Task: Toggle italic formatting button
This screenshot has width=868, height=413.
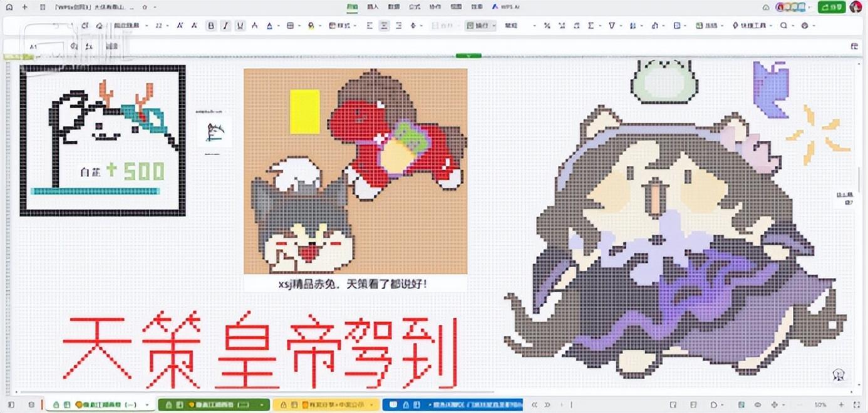Action: pyautogui.click(x=225, y=26)
